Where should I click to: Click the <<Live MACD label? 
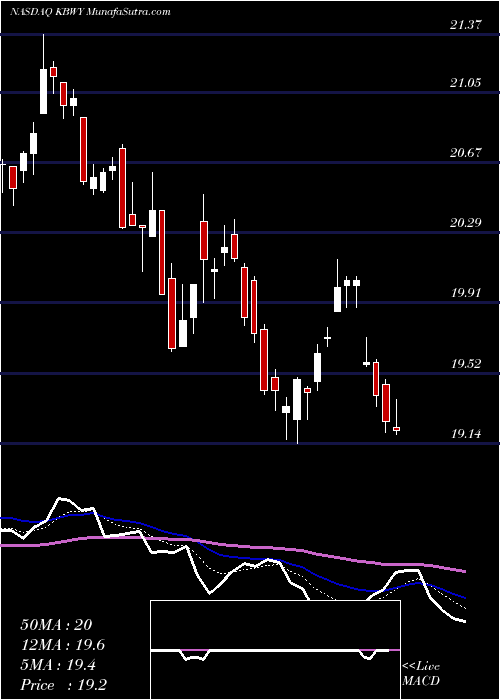421,674
